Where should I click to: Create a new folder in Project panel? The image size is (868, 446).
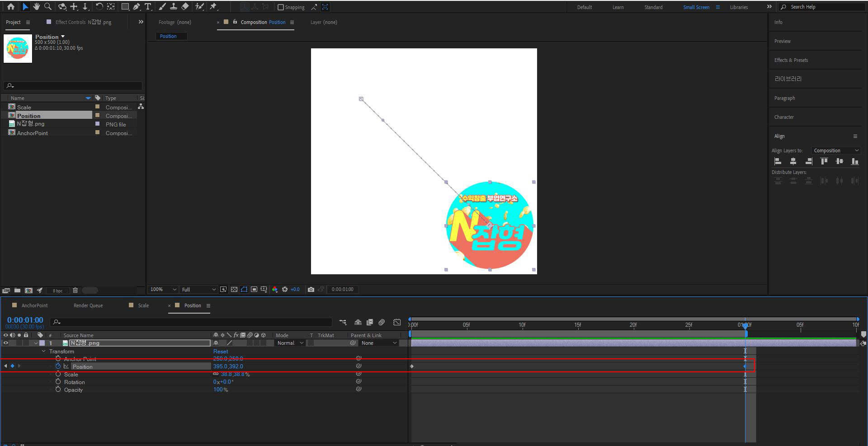pyautogui.click(x=17, y=291)
